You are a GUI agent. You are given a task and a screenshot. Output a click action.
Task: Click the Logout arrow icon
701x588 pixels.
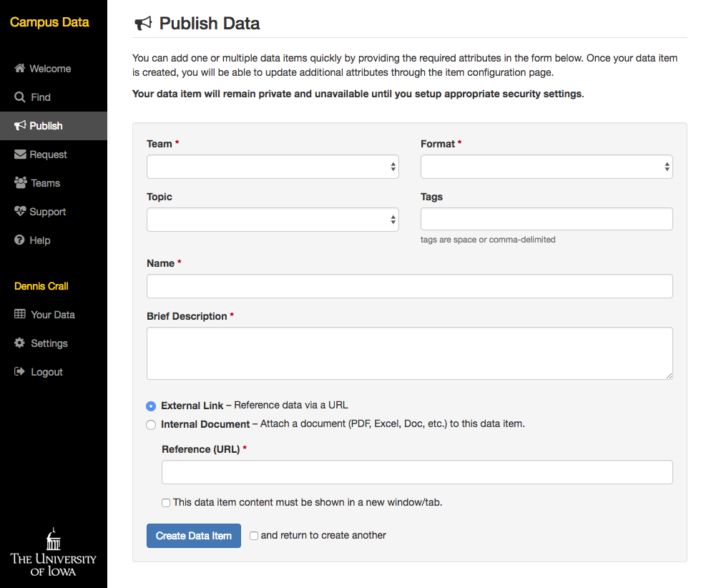click(20, 371)
